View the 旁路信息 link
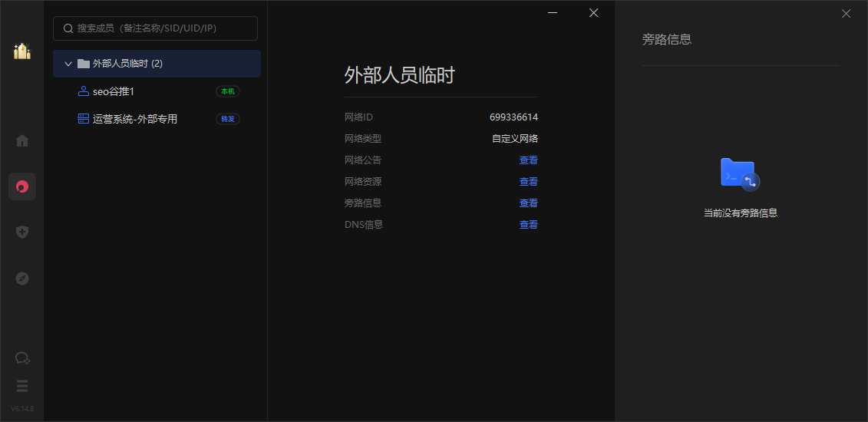The image size is (868, 422). (x=529, y=203)
